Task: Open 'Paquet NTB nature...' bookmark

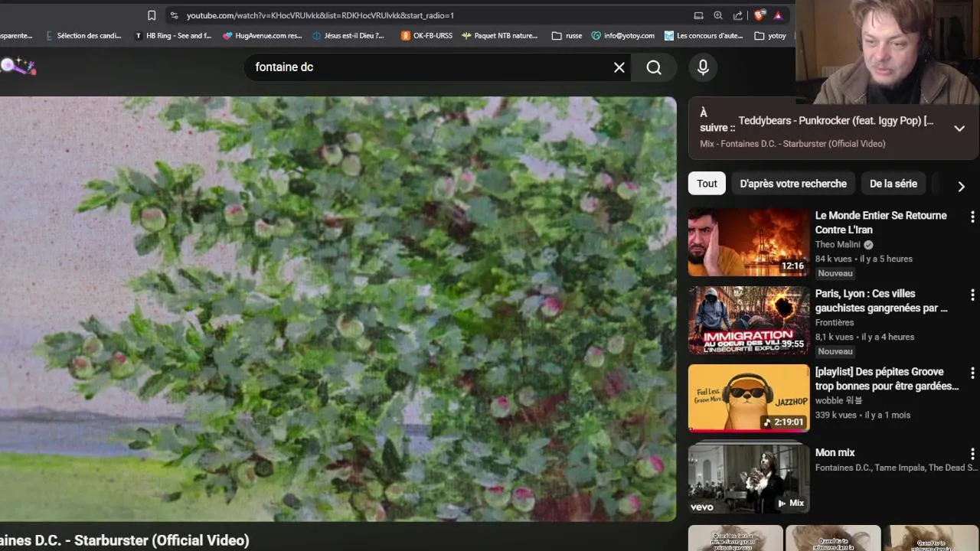Action: coord(499,35)
